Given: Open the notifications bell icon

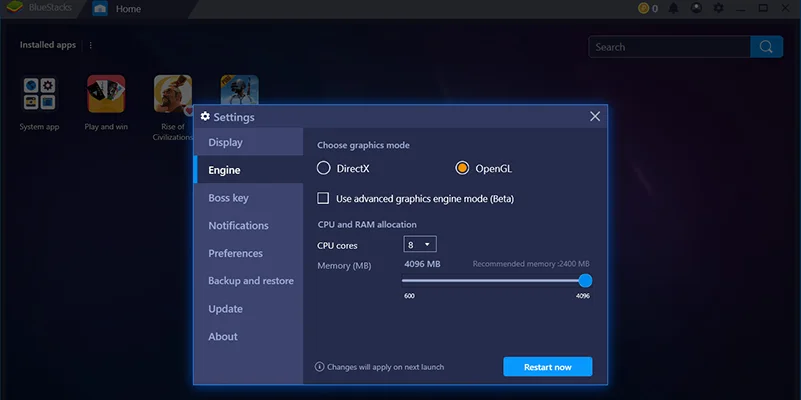Looking at the screenshot, I should tap(674, 8).
